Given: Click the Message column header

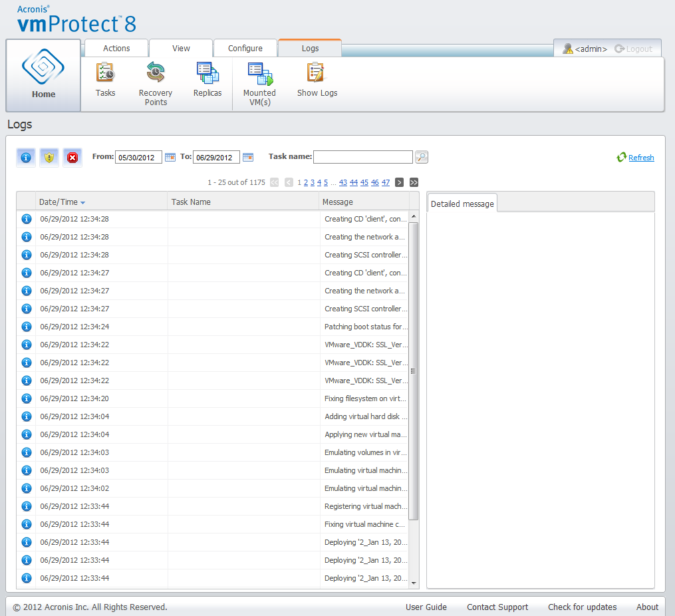Looking at the screenshot, I should (364, 202).
